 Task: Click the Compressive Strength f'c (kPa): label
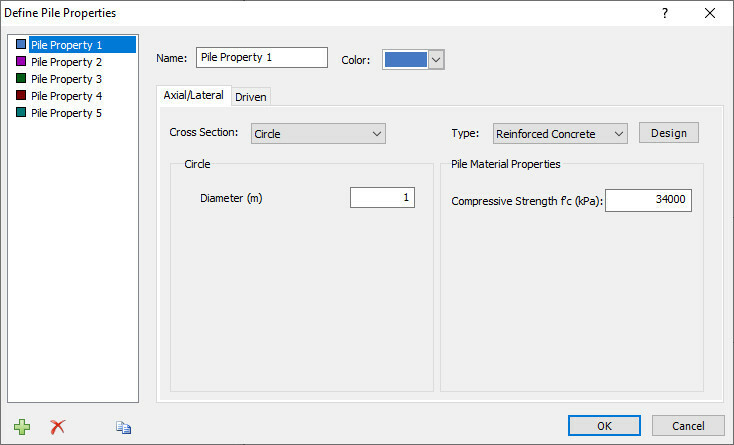point(527,201)
